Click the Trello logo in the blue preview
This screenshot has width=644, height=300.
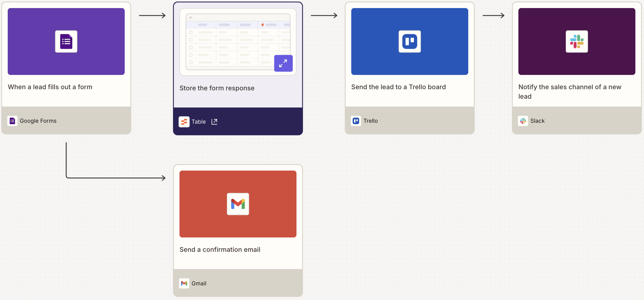coord(409,41)
